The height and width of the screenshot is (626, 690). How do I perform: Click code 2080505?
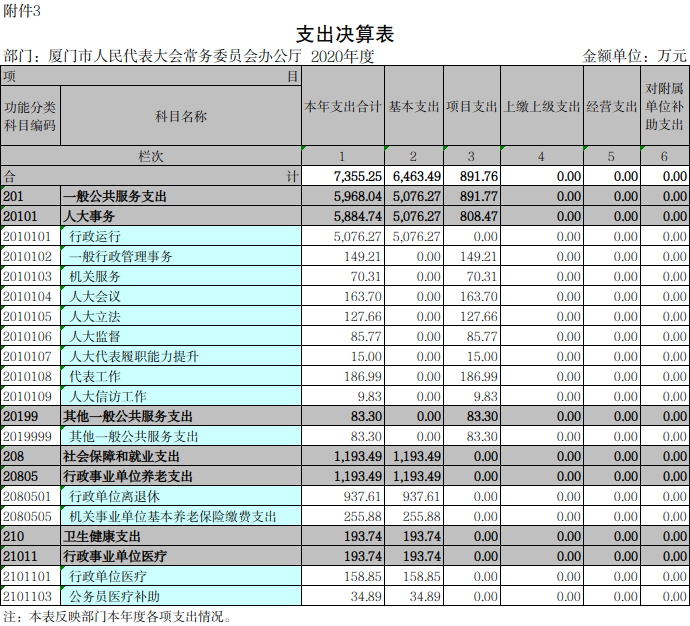pyautogui.click(x=27, y=516)
